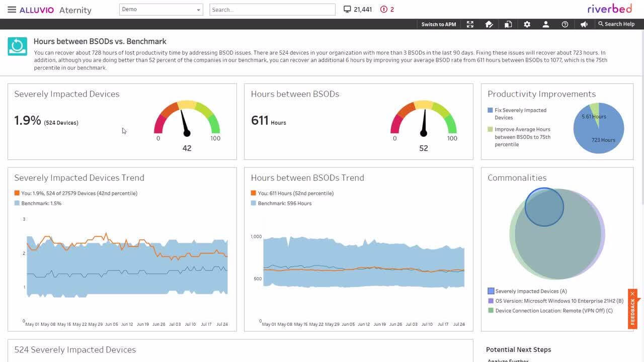Screen dimensions: 644x362
Task: Click the small blue circle in Commonalities
Action: pyautogui.click(x=544, y=207)
